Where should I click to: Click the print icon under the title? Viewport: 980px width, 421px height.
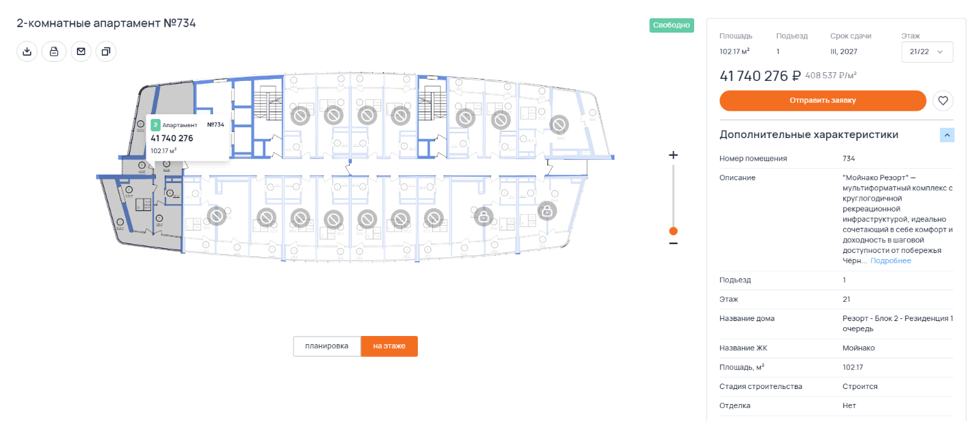(54, 52)
